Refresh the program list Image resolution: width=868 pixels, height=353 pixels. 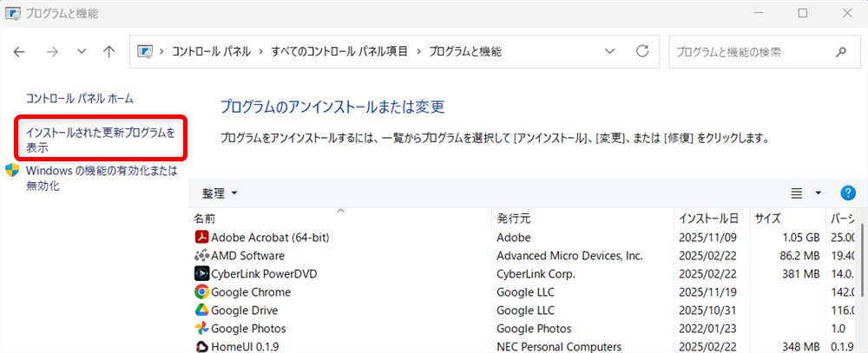pos(642,51)
